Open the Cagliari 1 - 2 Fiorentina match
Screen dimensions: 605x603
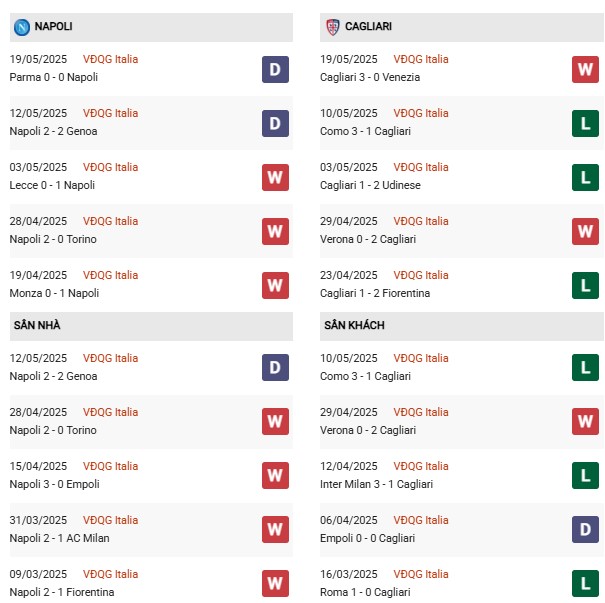(375, 293)
